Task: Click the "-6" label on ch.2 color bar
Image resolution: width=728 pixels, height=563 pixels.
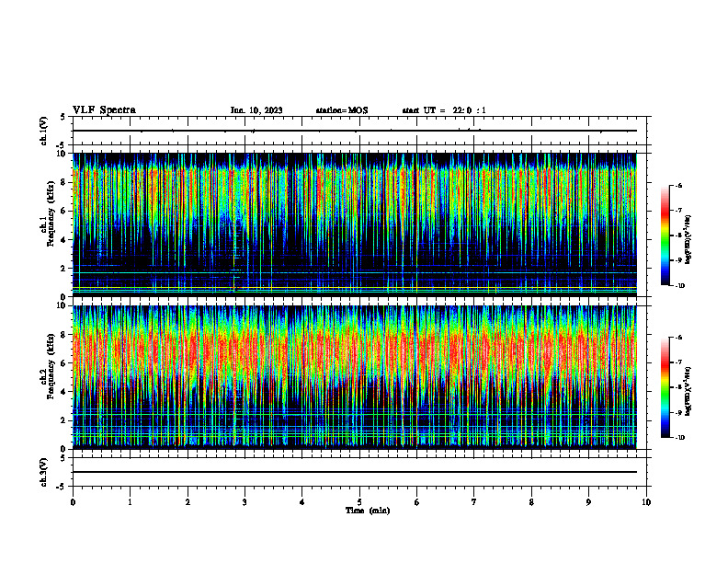Action: (x=678, y=338)
